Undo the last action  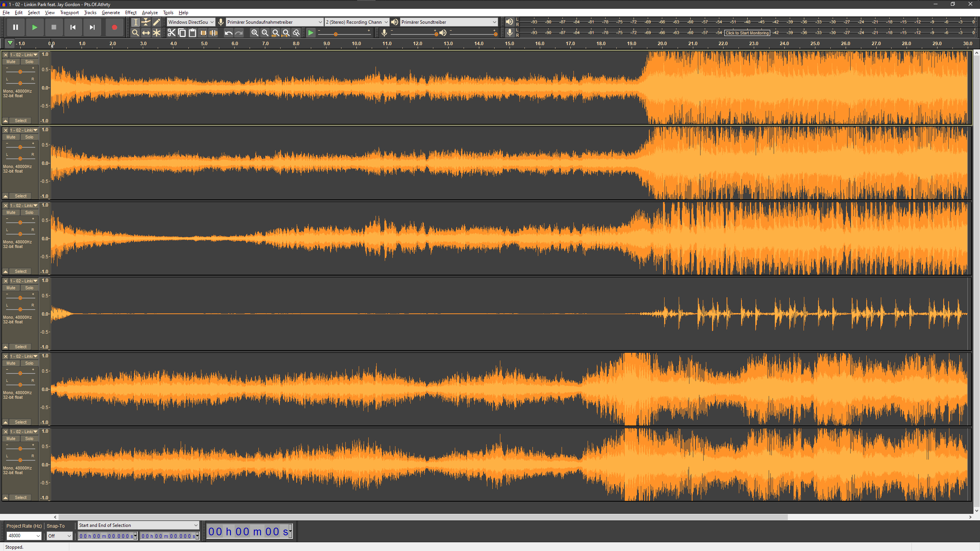click(228, 33)
